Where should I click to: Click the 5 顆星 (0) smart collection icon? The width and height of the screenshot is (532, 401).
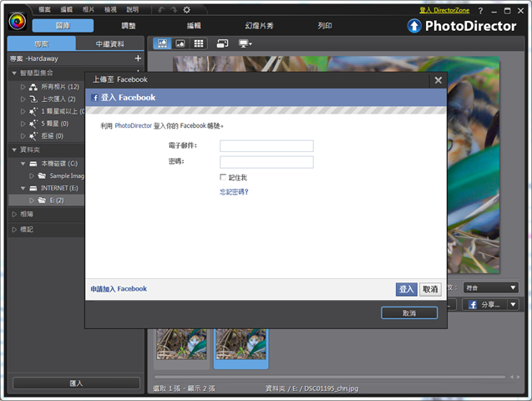[33, 124]
